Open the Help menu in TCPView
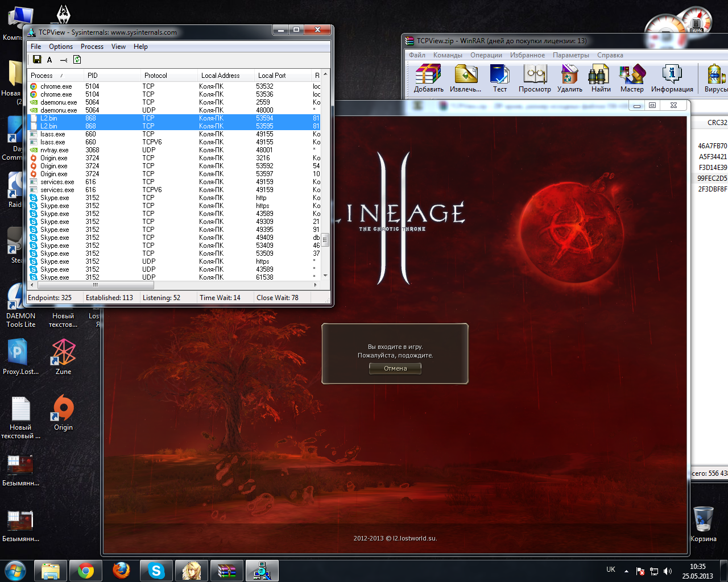The height and width of the screenshot is (582, 728). [x=140, y=47]
